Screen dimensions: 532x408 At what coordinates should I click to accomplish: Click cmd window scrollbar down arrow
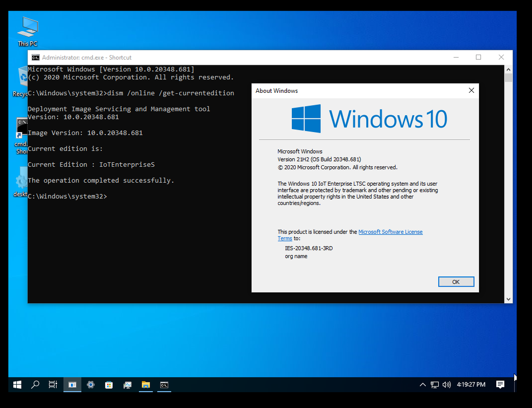(x=508, y=299)
